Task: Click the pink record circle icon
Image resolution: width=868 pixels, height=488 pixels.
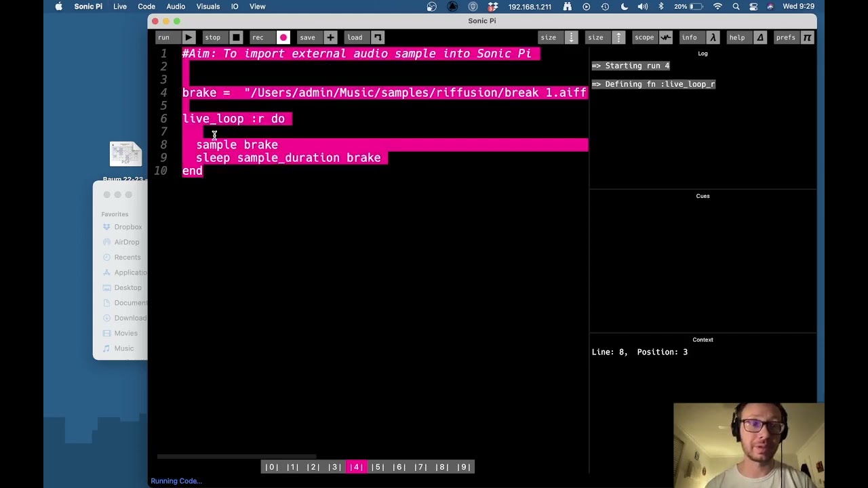Action: pyautogui.click(x=283, y=37)
